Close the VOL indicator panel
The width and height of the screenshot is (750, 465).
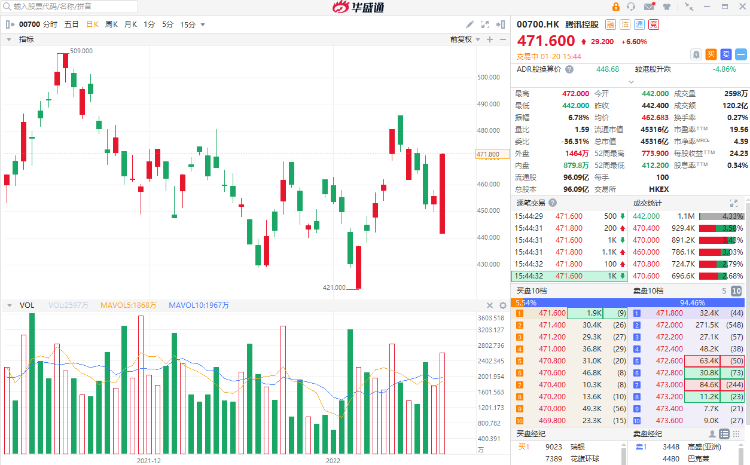[x=490, y=305]
